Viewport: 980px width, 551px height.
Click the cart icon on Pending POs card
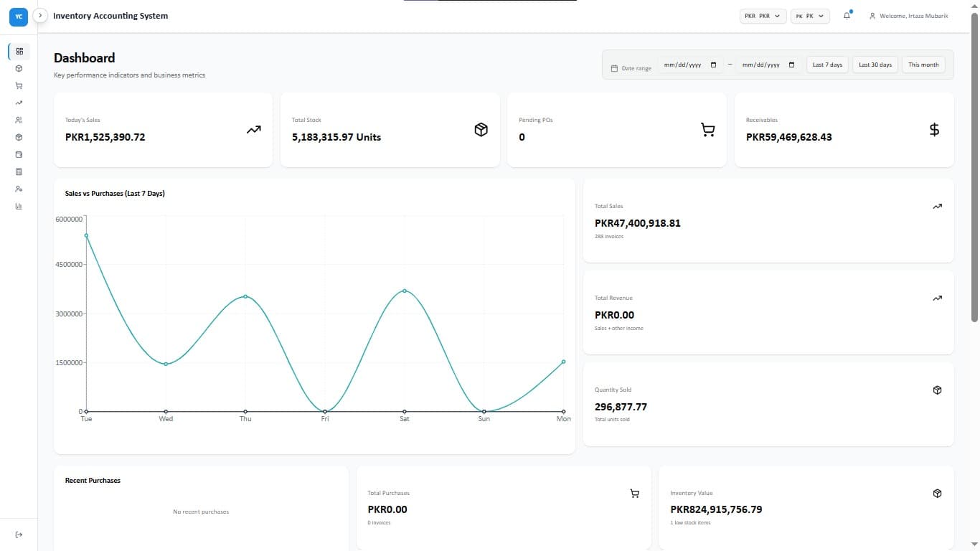708,130
